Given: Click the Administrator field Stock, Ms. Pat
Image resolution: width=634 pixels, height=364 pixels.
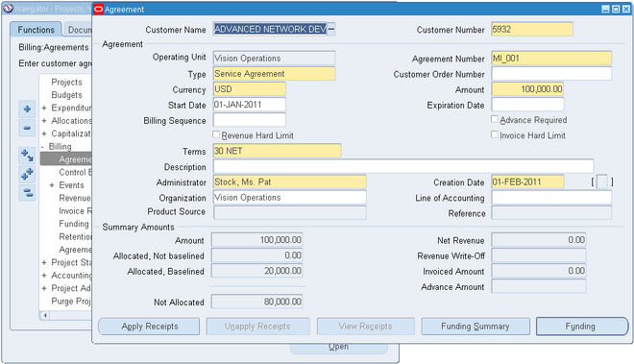Looking at the screenshot, I should click(x=289, y=182).
